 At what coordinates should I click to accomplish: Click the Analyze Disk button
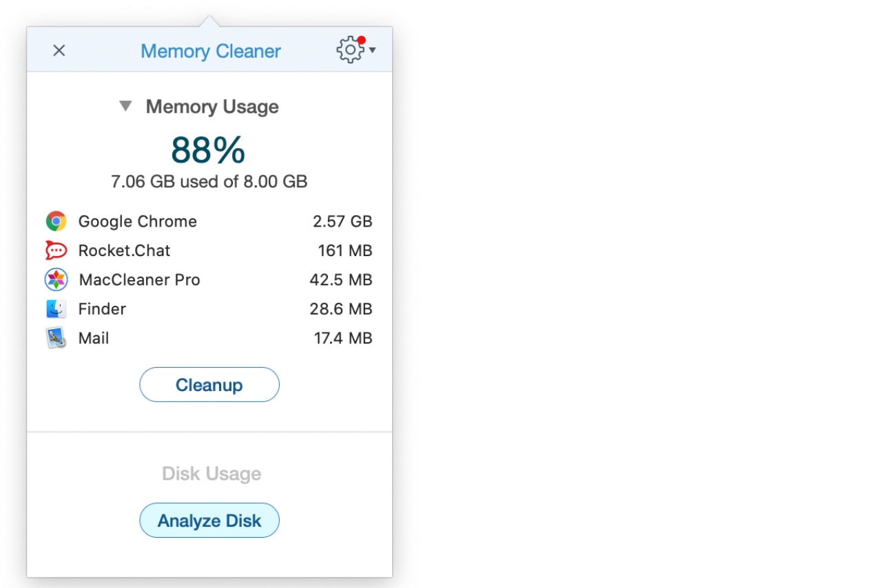[x=209, y=520]
